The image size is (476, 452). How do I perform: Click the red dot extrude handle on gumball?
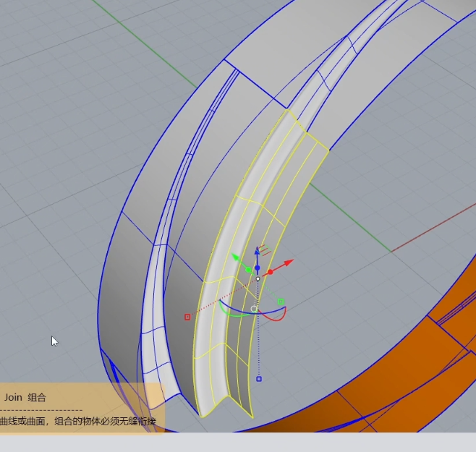click(271, 272)
